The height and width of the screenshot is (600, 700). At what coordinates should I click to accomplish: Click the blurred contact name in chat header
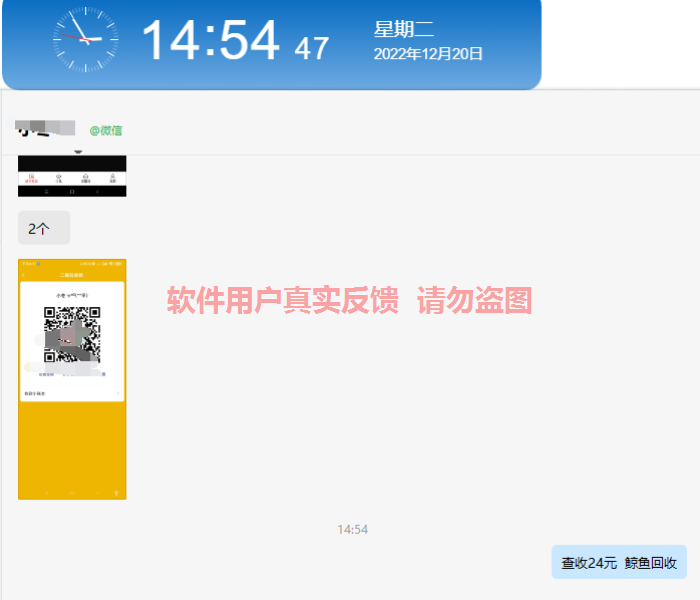(45, 128)
